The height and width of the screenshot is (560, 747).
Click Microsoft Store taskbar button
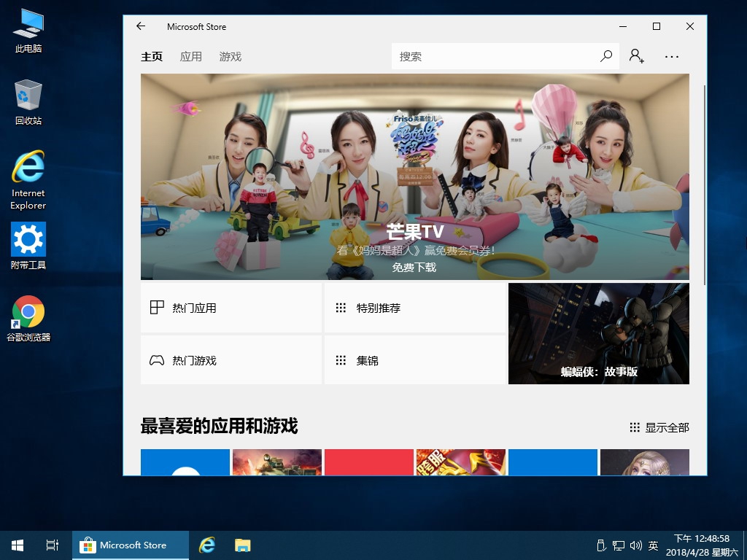[131, 545]
